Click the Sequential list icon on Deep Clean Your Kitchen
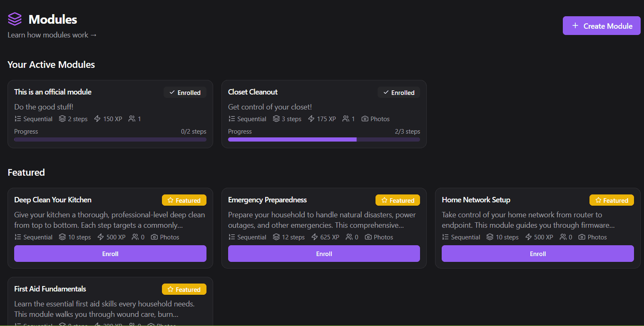This screenshot has width=644, height=326. [18, 237]
